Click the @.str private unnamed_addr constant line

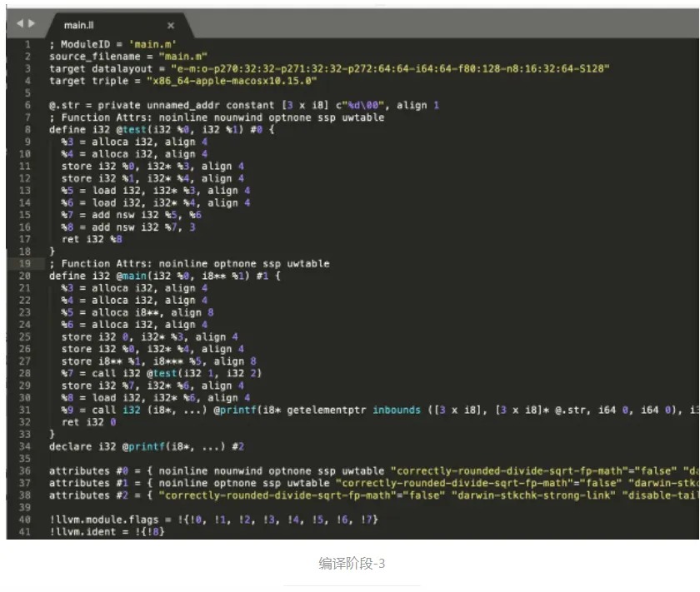244,105
